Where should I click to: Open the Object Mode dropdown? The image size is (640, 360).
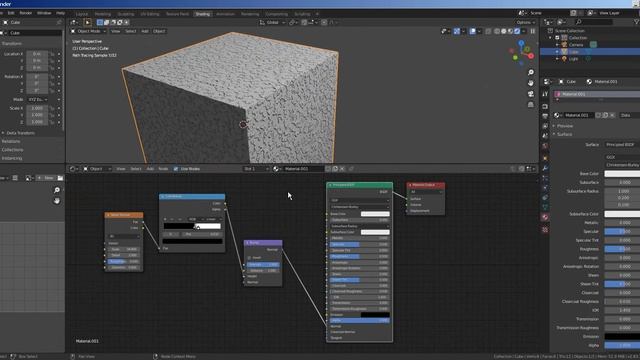pos(88,31)
